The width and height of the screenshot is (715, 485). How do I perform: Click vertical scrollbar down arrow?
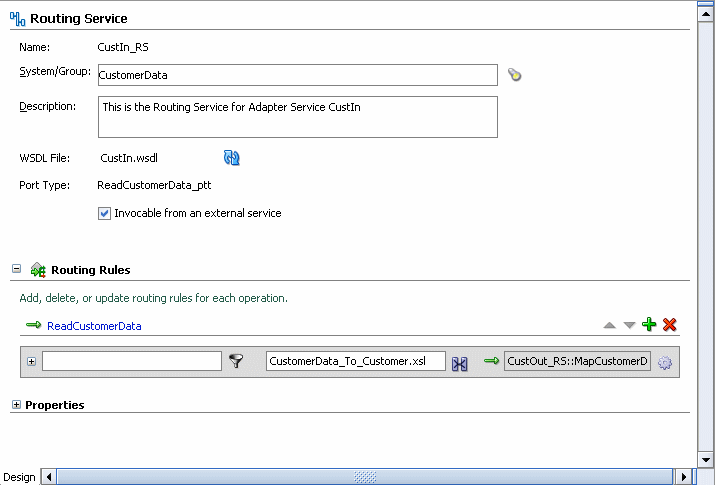pos(705,460)
